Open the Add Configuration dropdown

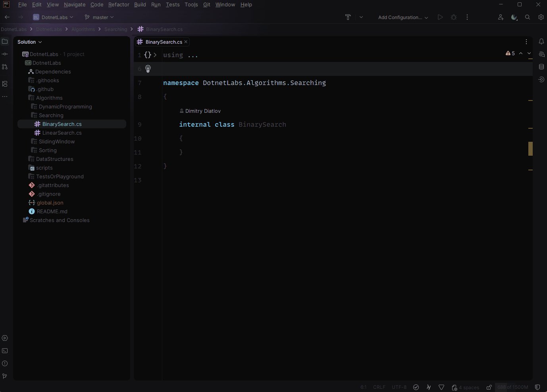click(x=403, y=17)
